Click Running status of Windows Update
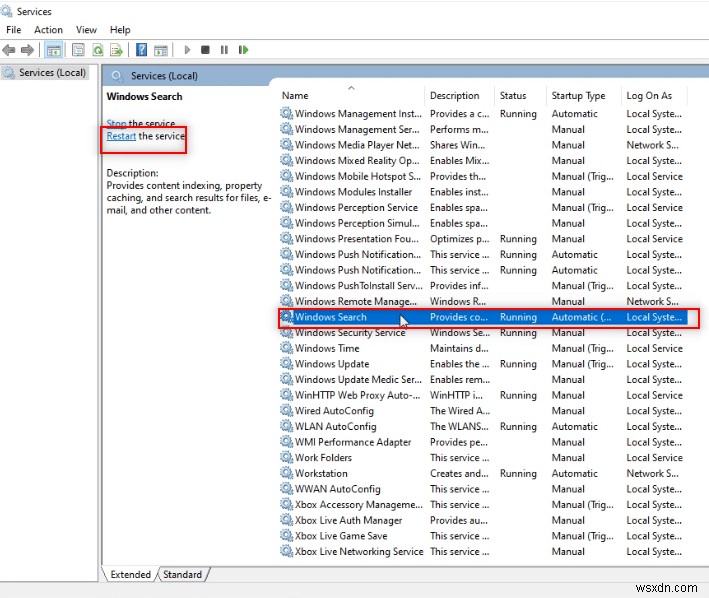 (x=518, y=364)
